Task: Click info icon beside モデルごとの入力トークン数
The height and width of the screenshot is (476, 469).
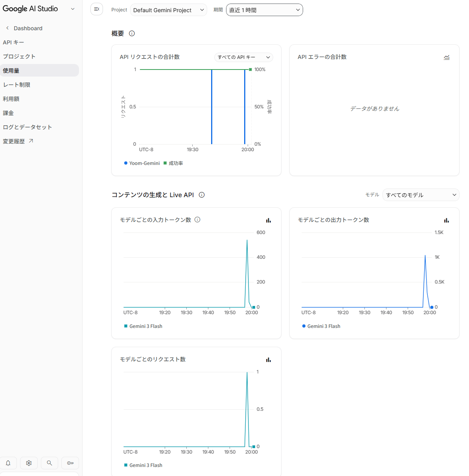Action: 198,220
